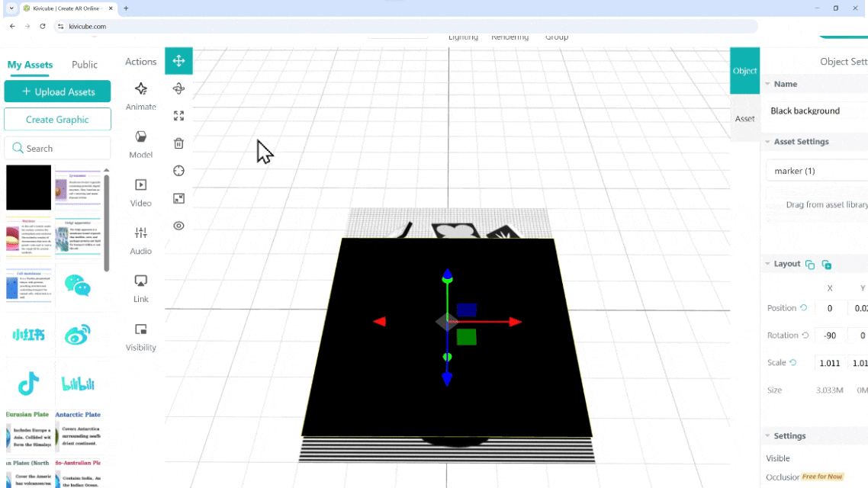Click the crosshair focus target icon
The image size is (868, 488).
(x=178, y=171)
